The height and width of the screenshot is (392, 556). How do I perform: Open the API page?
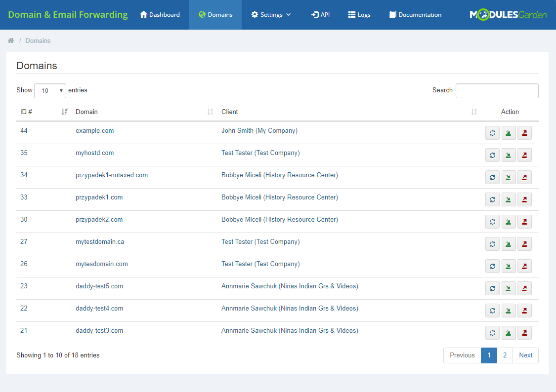click(x=321, y=14)
